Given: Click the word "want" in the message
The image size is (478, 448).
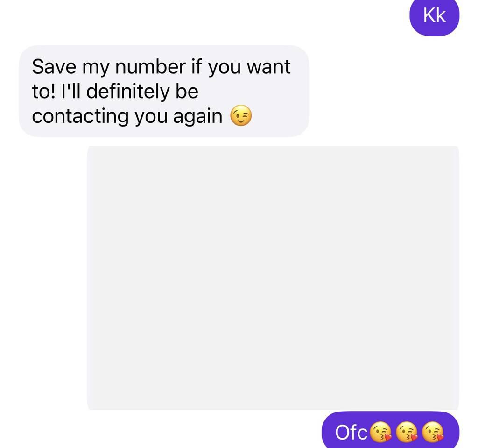Looking at the screenshot, I should (268, 67).
